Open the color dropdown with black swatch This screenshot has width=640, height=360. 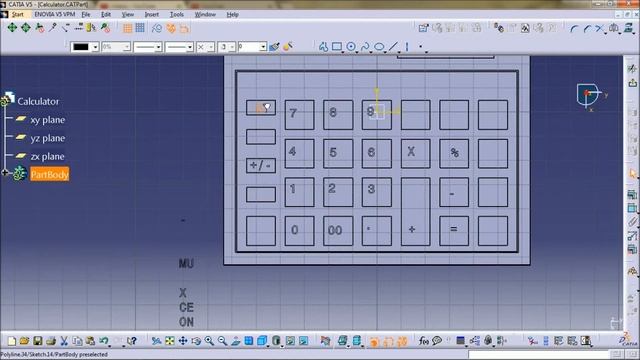84,47
